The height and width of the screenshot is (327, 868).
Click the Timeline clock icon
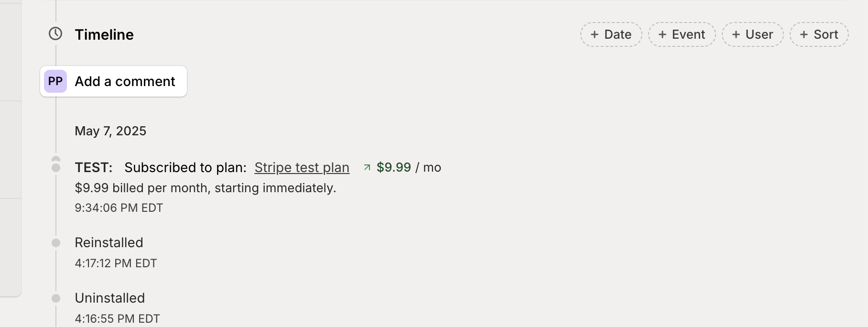pos(56,34)
